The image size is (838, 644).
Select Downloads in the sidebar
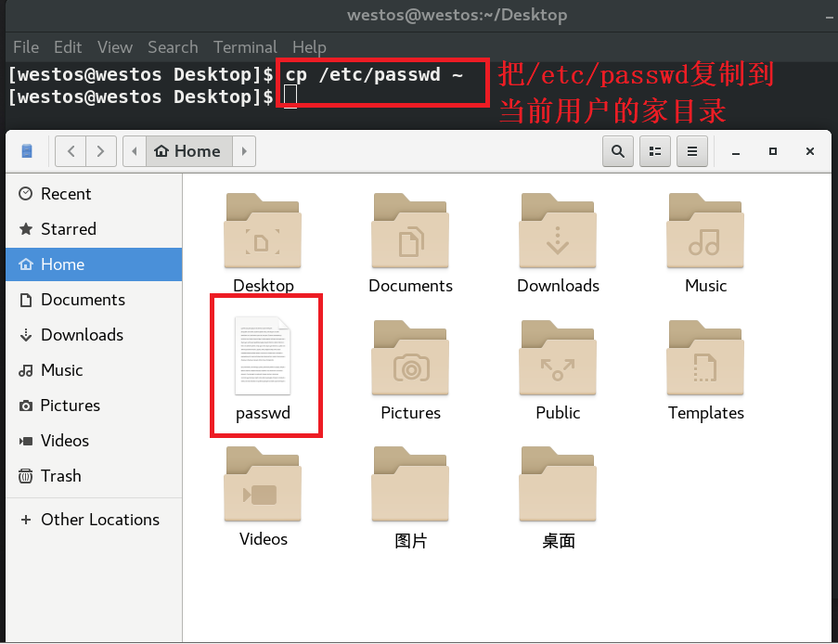coord(94,335)
